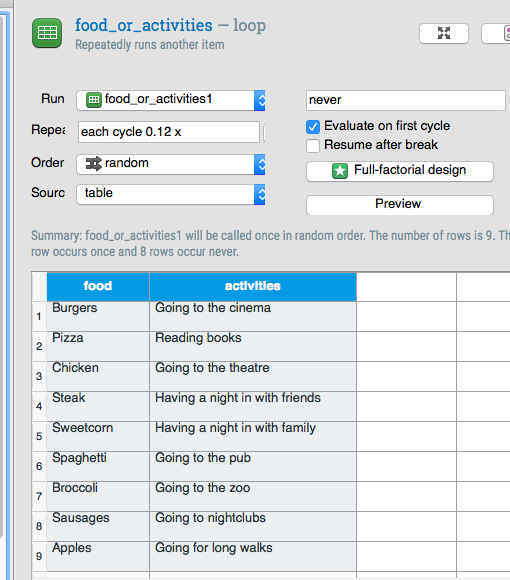Click the break-if never field

(x=406, y=100)
